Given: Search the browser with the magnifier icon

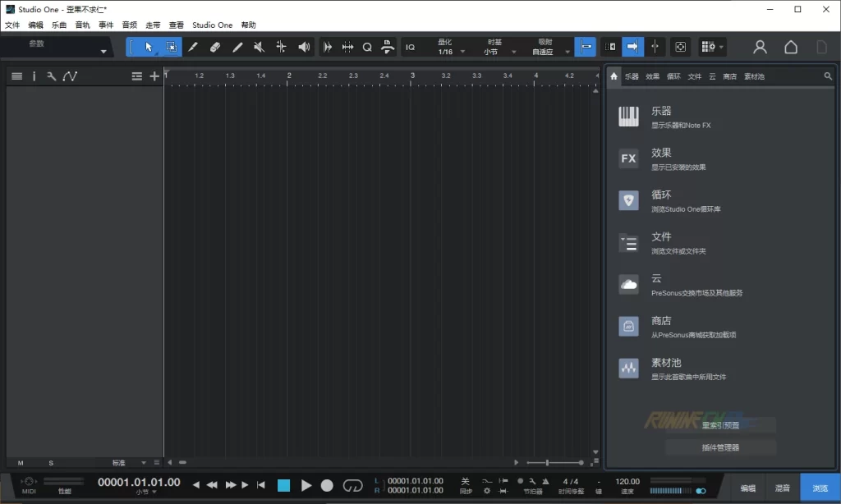Looking at the screenshot, I should tap(828, 76).
